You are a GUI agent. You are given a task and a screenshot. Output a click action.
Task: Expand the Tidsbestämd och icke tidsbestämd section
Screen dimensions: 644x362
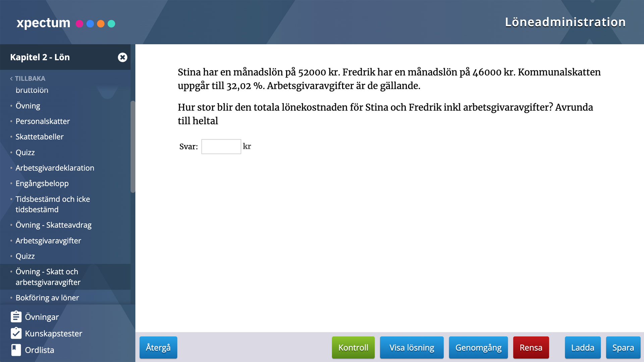[53, 204]
